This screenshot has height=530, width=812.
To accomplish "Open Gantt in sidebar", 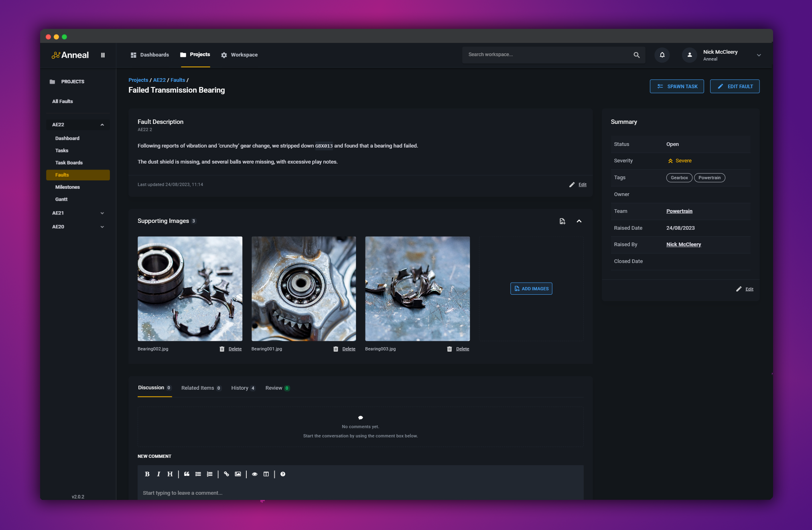I will click(61, 199).
